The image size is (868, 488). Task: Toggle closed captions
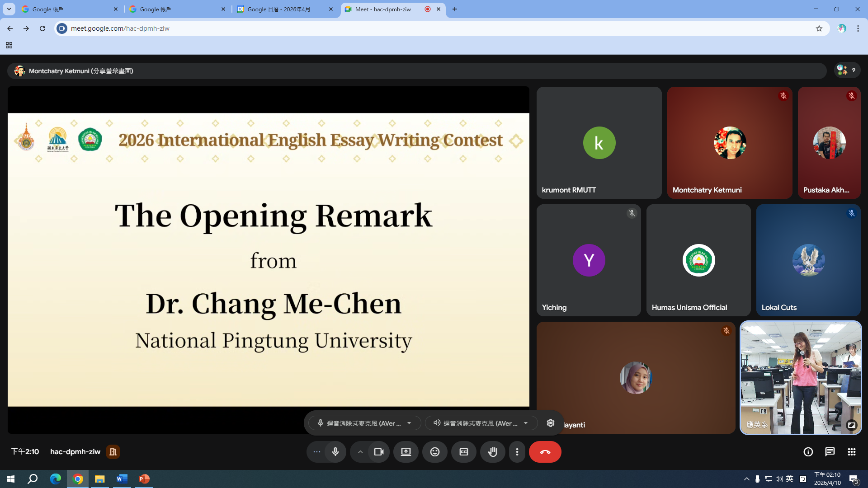pos(463,452)
